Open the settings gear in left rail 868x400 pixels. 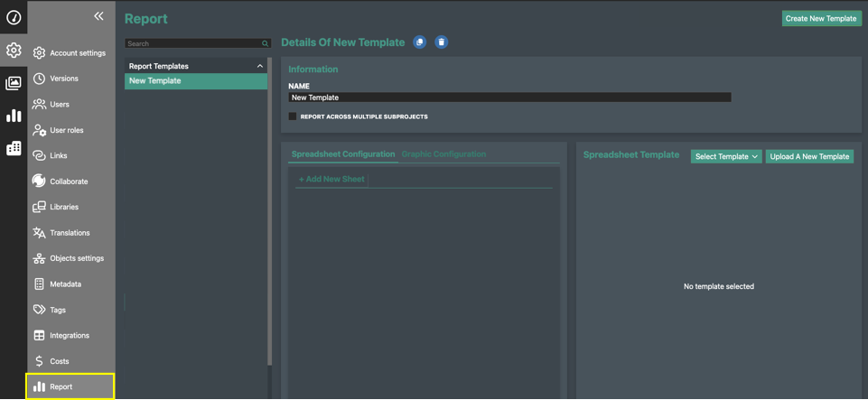pos(14,51)
